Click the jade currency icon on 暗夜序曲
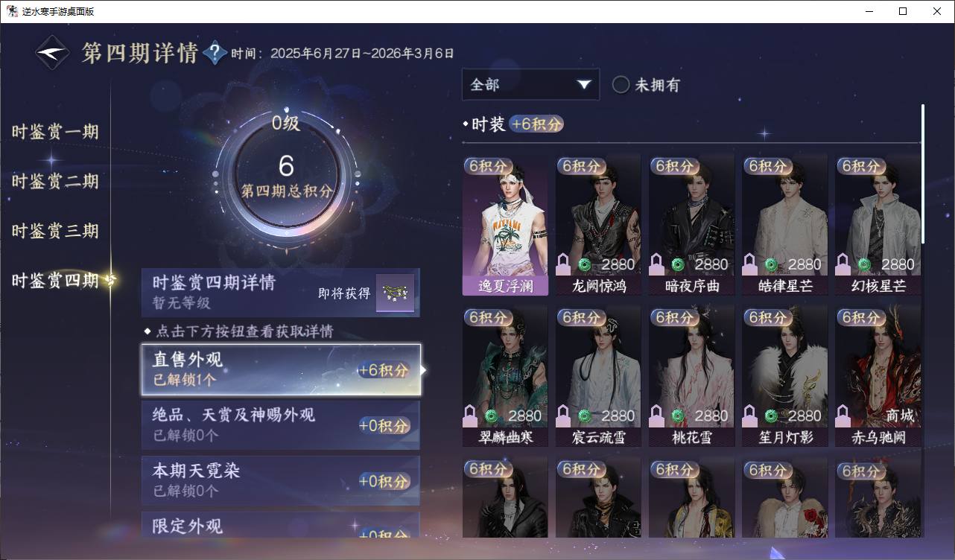Screen dimensions: 955x560 pos(677,264)
